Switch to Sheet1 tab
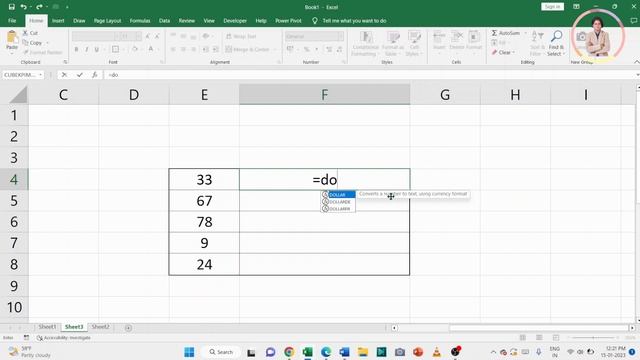The width and height of the screenshot is (640, 360). pyautogui.click(x=47, y=327)
